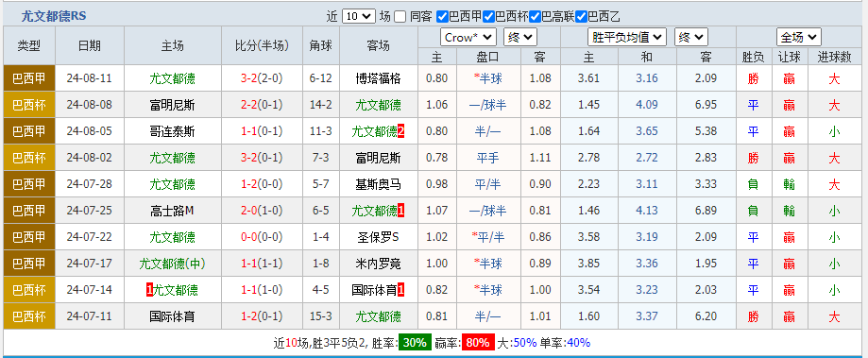Screen dimensions: 868x358
Task: Click away team 国际体育 in the 24-07-14 row
Action: tap(375, 291)
